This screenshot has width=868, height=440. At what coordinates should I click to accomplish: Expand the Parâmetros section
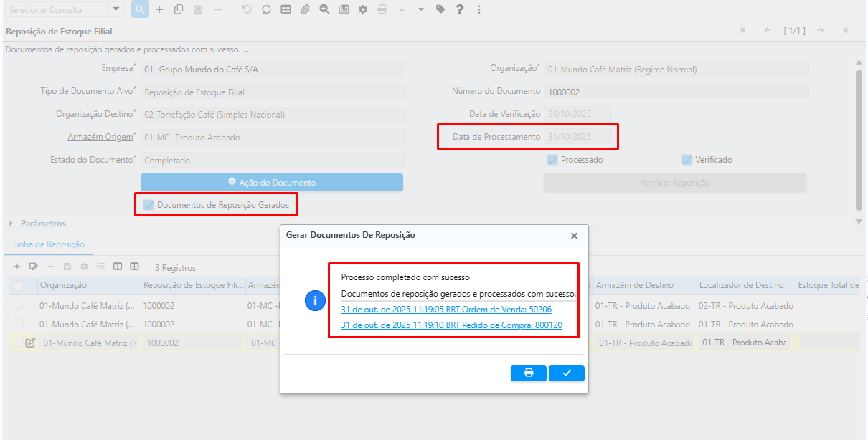coord(11,224)
